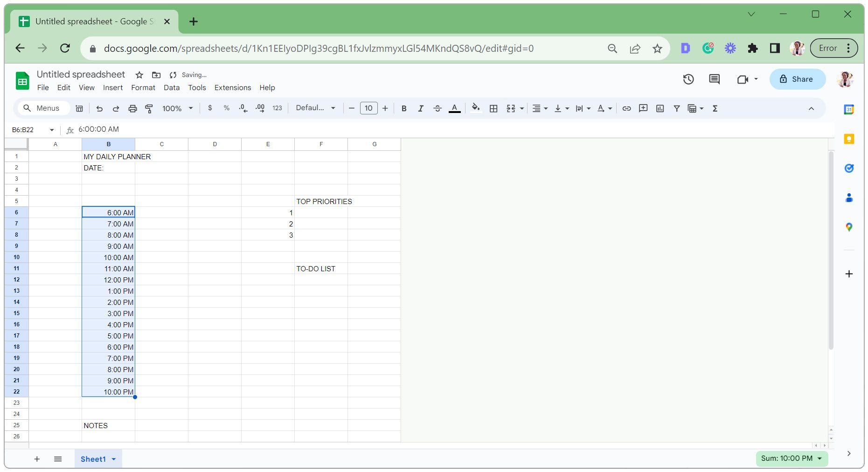Toggle bold formatting
Image resolution: width=868 pixels, height=472 pixels.
point(404,108)
